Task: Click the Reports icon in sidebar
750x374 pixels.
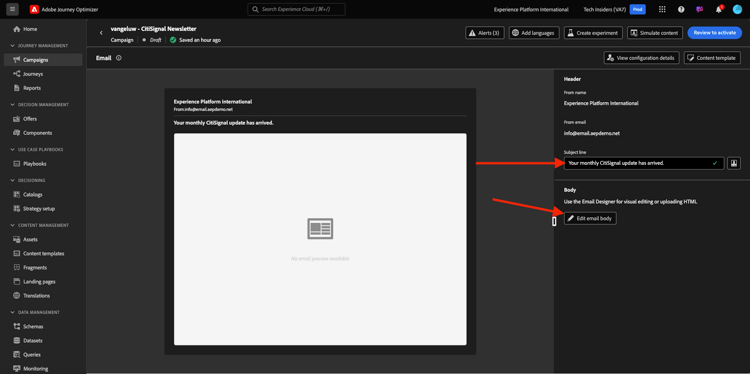Action: click(17, 88)
